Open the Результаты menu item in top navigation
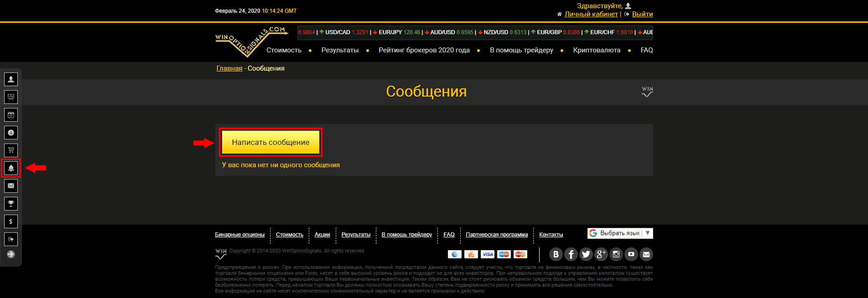The image size is (868, 298). (340, 50)
